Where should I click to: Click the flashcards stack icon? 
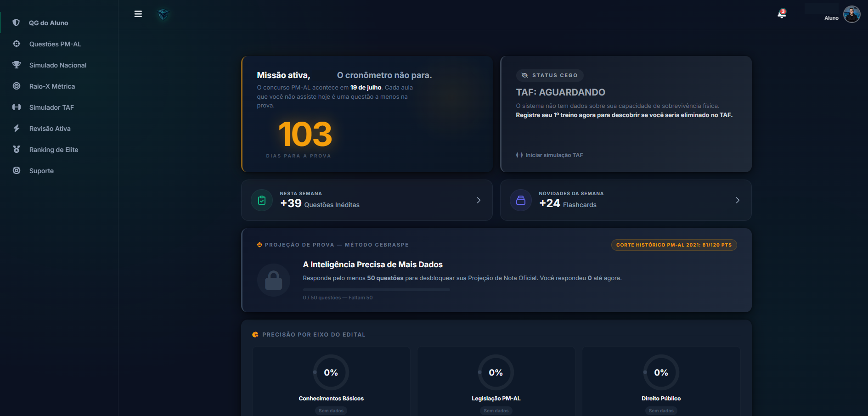point(521,200)
